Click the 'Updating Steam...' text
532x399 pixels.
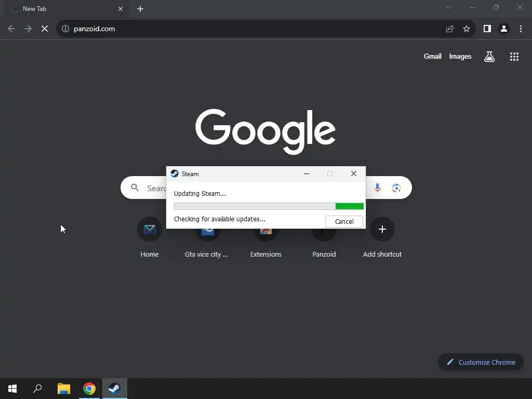coord(200,194)
